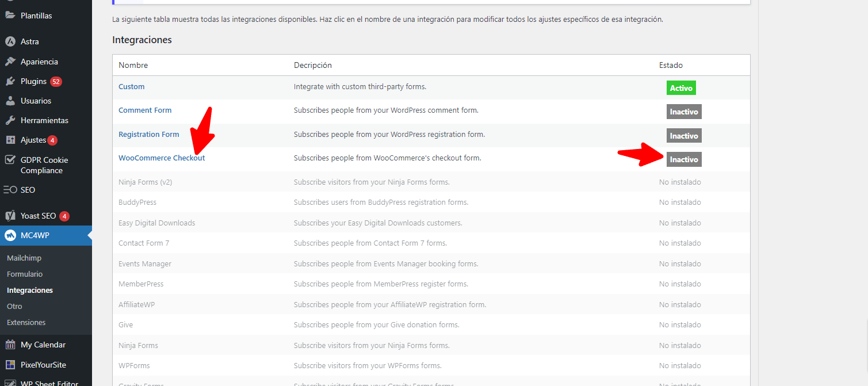Viewport: 868px width, 386px height.
Task: Click the Ajustes notification badge 4
Action: click(52, 140)
